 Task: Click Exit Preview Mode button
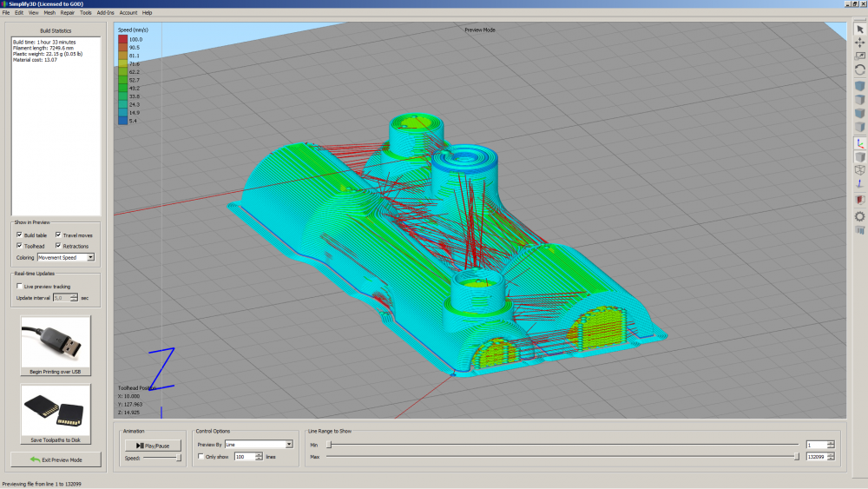56,459
